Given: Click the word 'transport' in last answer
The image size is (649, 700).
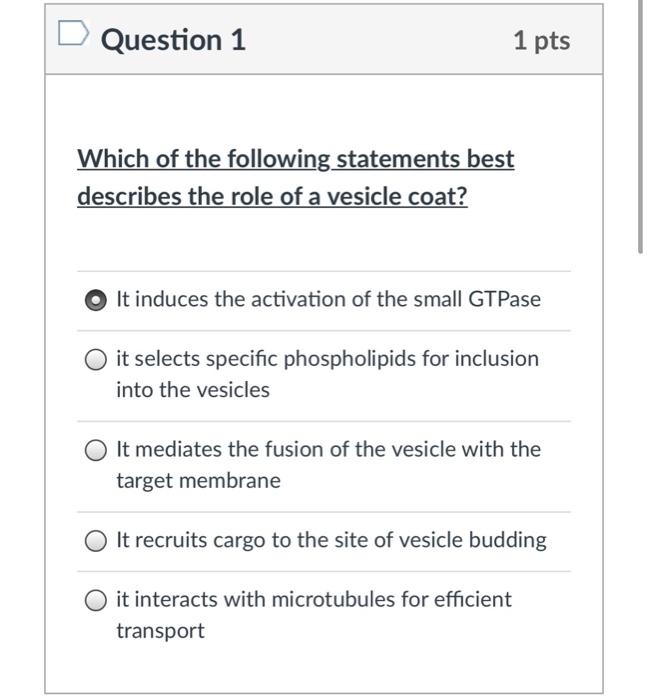Looking at the screenshot, I should tap(160, 631).
